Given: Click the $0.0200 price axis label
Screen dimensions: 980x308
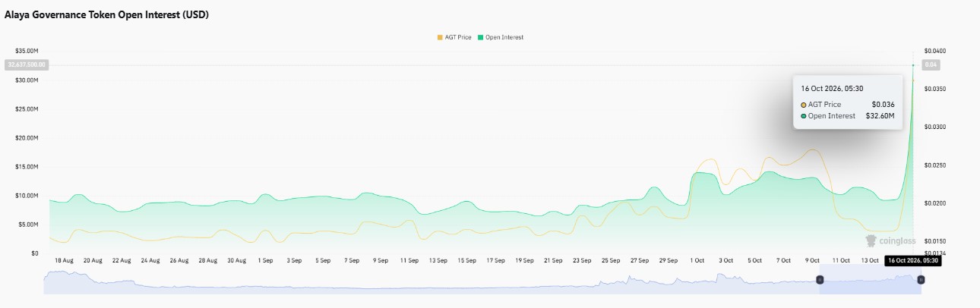Looking at the screenshot, I should (x=934, y=203).
